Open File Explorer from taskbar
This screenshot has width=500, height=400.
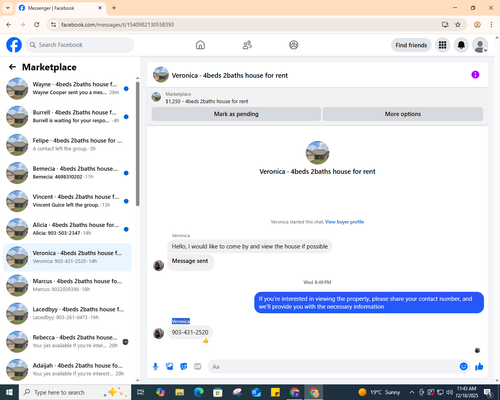180,392
